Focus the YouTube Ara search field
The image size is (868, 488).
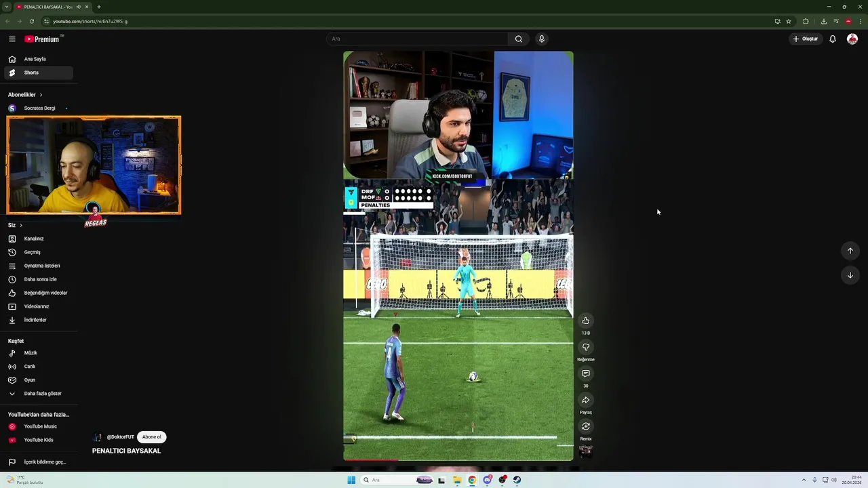coord(417,39)
